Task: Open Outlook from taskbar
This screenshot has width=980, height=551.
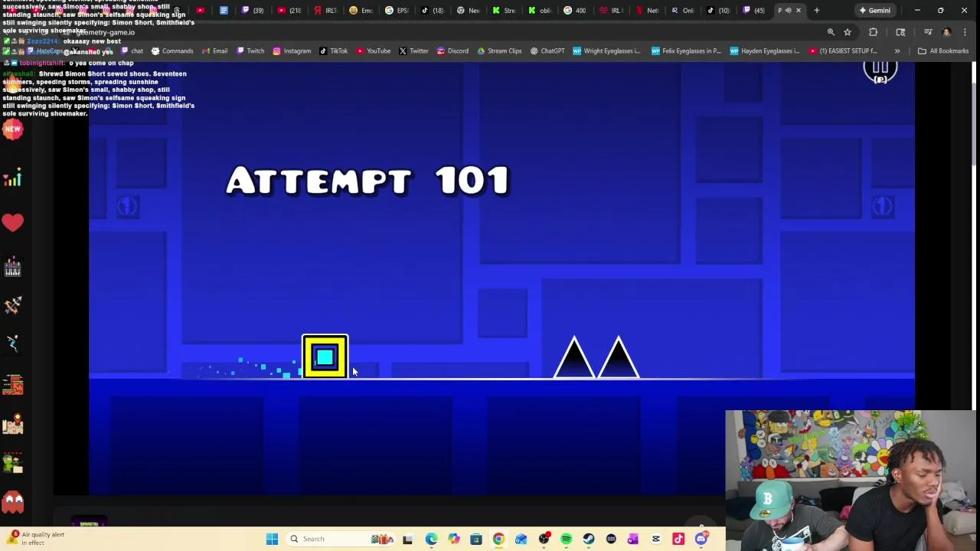Action: pos(521,539)
